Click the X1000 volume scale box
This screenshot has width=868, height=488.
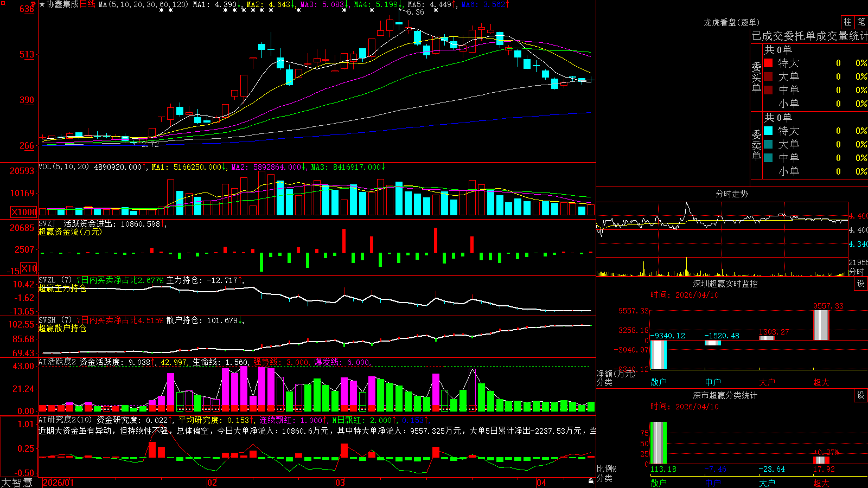24,212
